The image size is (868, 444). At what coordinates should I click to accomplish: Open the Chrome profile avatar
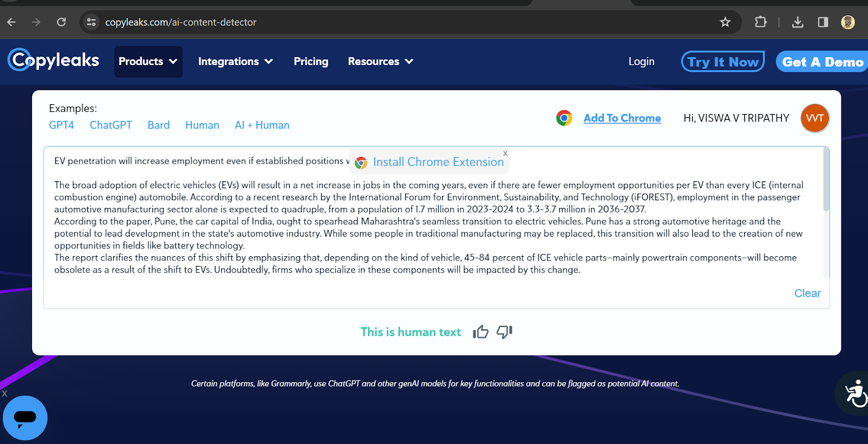[848, 22]
